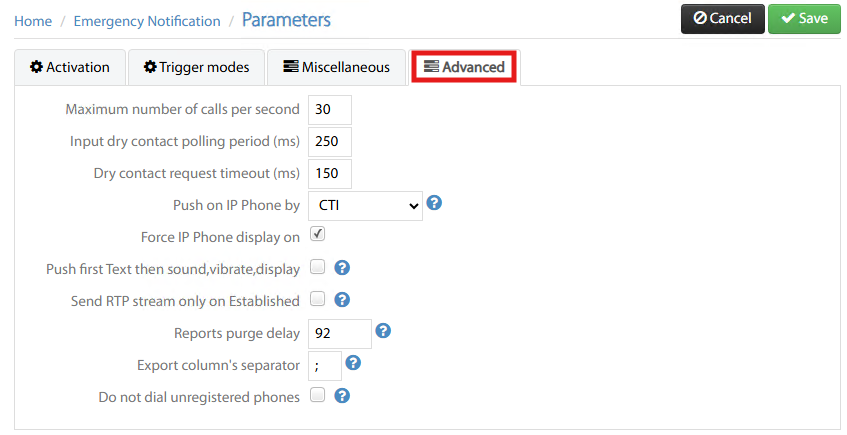Click help icon beside Reports purge delay

tap(383, 331)
